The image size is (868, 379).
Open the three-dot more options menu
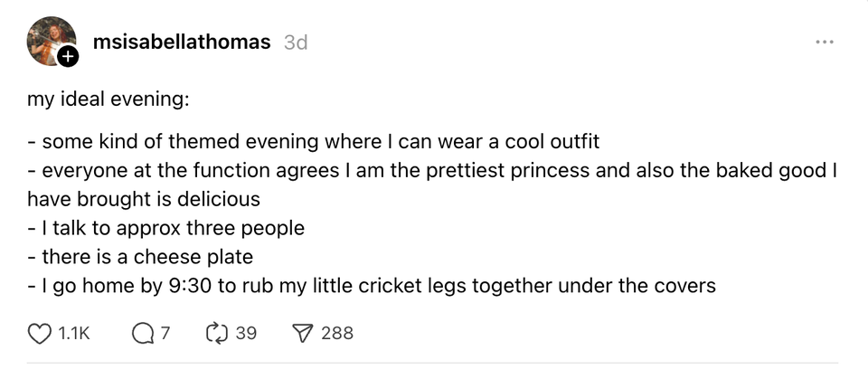(x=824, y=43)
